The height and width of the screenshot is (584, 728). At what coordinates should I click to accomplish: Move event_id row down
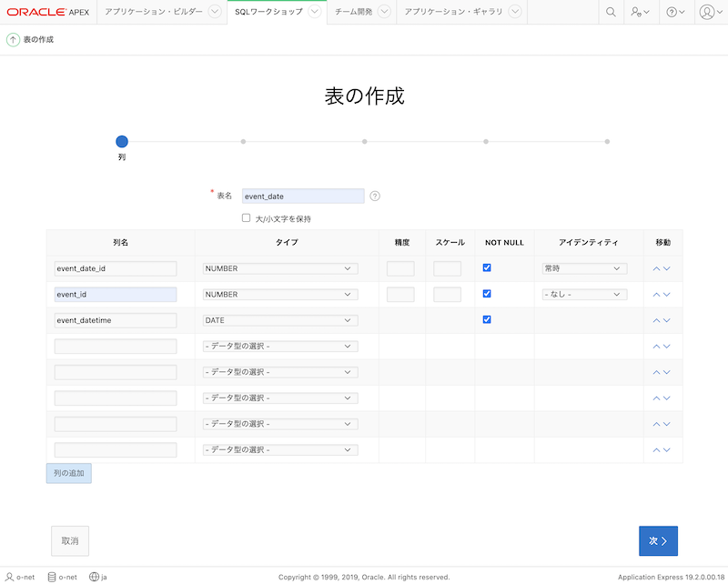[x=667, y=295]
